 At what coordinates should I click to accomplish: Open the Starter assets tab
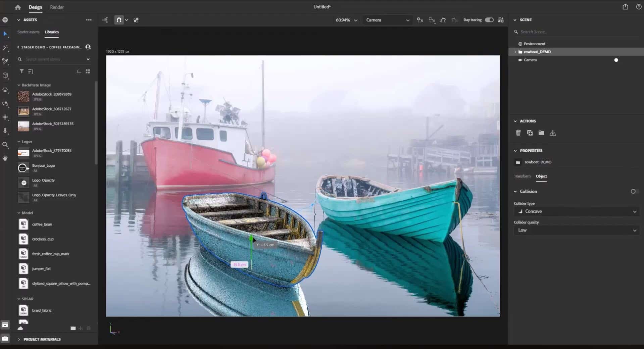28,32
